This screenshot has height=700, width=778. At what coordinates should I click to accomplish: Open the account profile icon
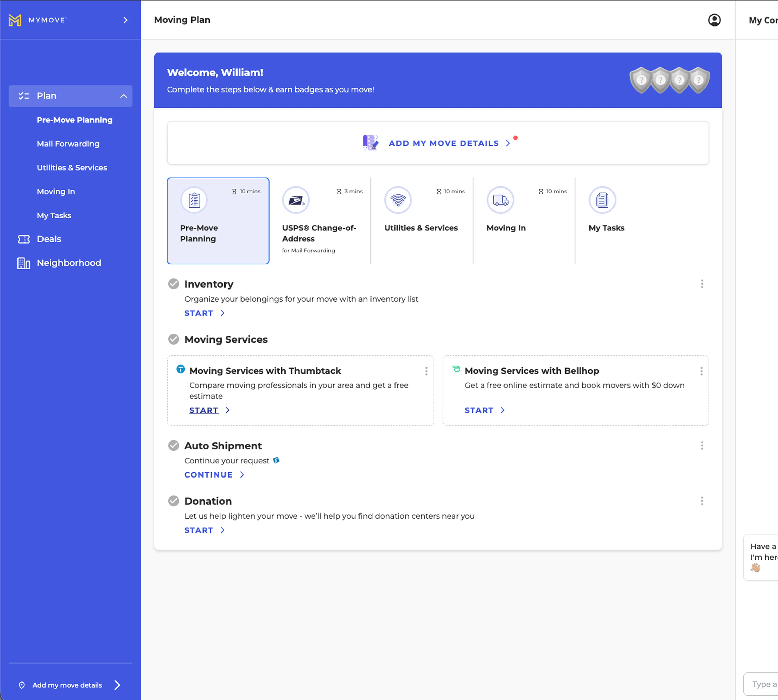pyautogui.click(x=714, y=20)
